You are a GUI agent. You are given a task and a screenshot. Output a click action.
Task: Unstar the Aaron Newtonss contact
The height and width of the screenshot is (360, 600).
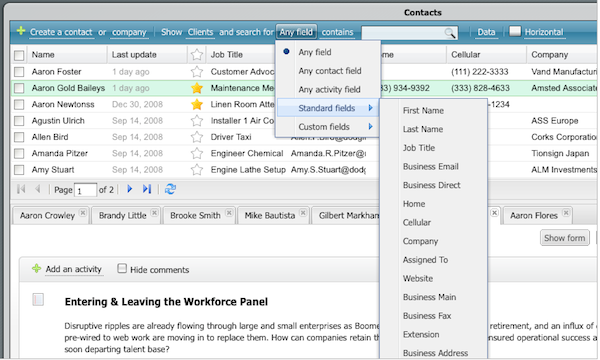pos(197,104)
